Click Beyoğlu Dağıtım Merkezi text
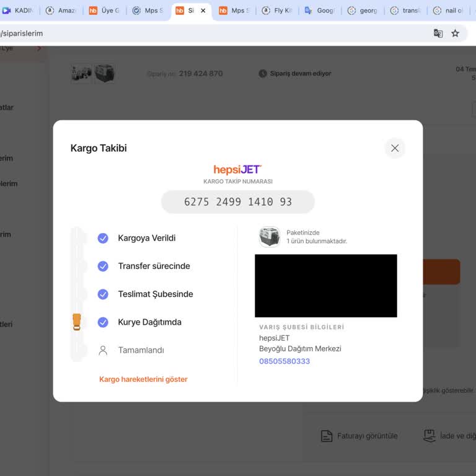Viewport: 476px width, 476px height. (300, 348)
